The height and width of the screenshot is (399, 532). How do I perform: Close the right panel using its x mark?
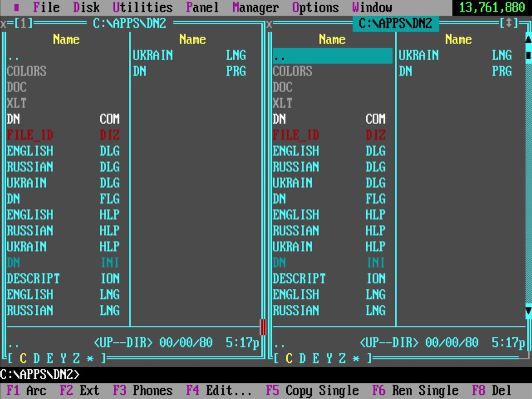[269, 24]
